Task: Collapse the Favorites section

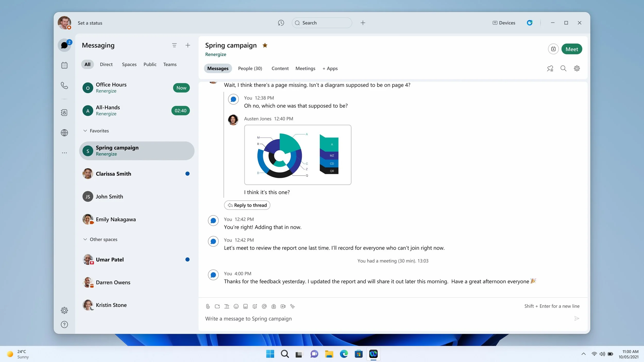Action: pos(85,131)
